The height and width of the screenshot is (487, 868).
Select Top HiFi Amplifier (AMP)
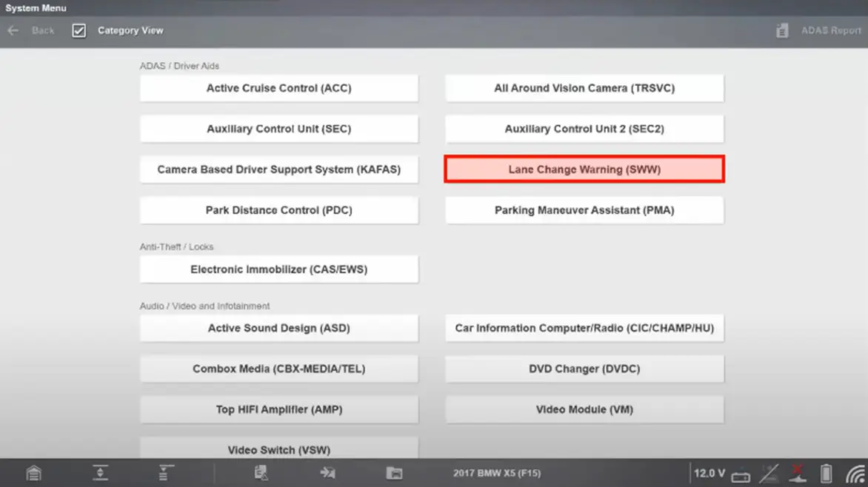pyautogui.click(x=278, y=409)
